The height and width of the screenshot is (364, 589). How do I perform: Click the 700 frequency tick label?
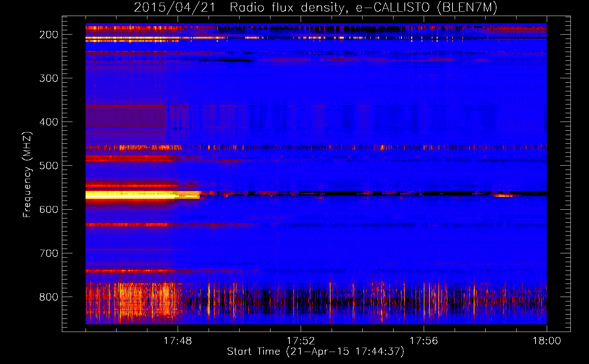point(49,253)
